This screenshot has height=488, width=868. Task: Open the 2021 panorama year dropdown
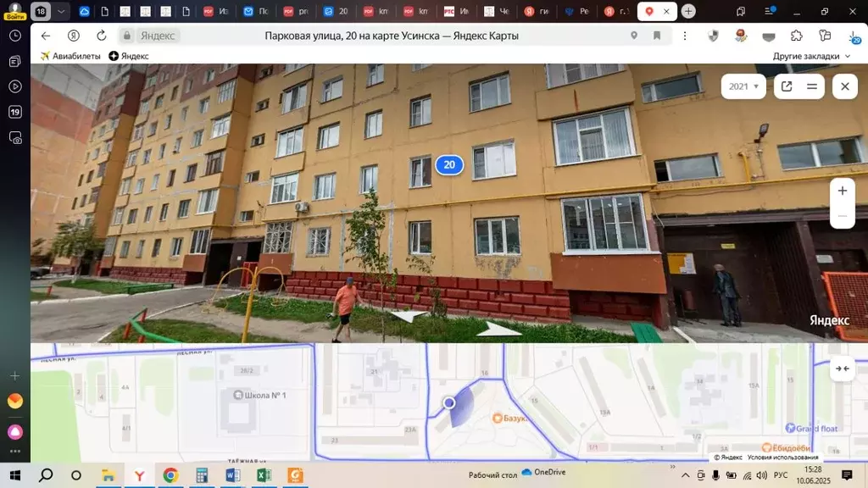pyautogui.click(x=743, y=86)
